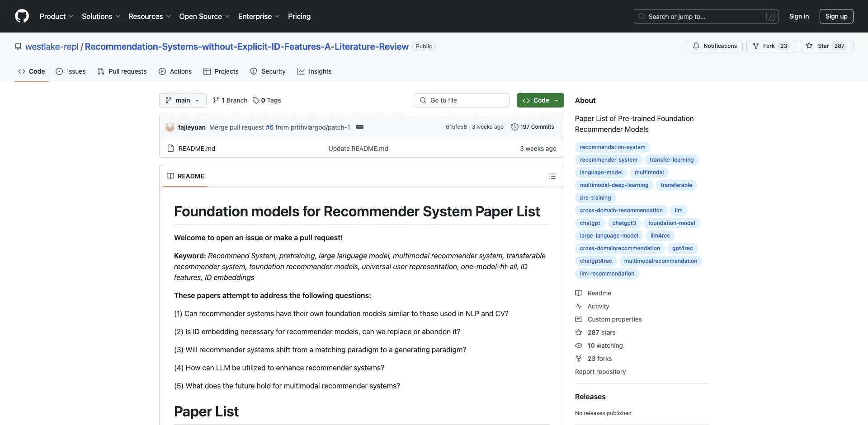The width and height of the screenshot is (868, 425).
Task: Expand the Product menu
Action: point(57,16)
